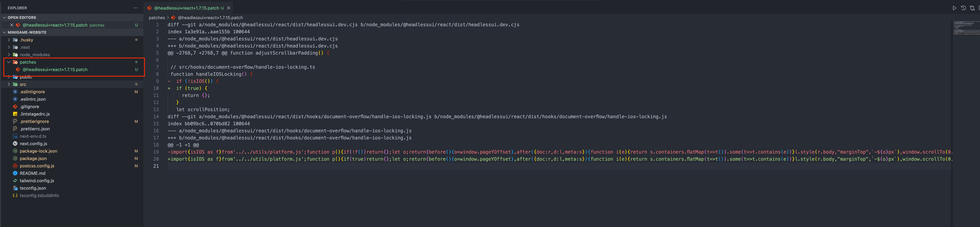Click line number 21 in the gutter

tap(156, 166)
